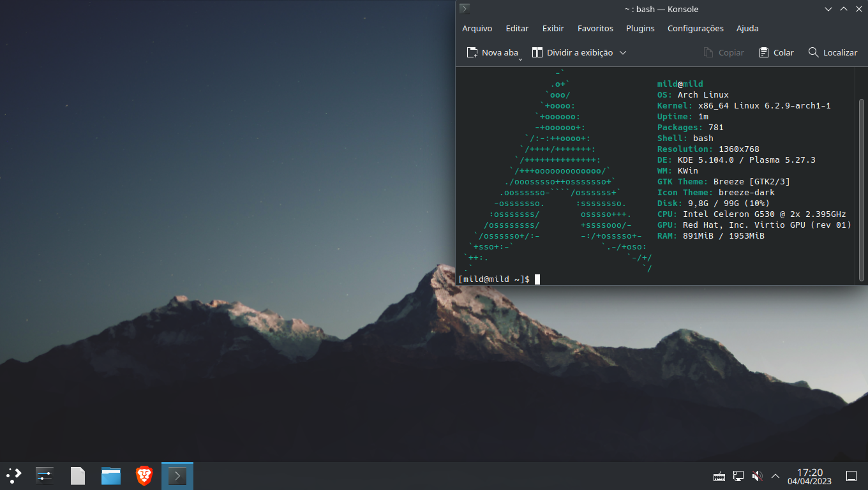Click the packages count "781"
The image size is (868, 490).
pos(716,127)
